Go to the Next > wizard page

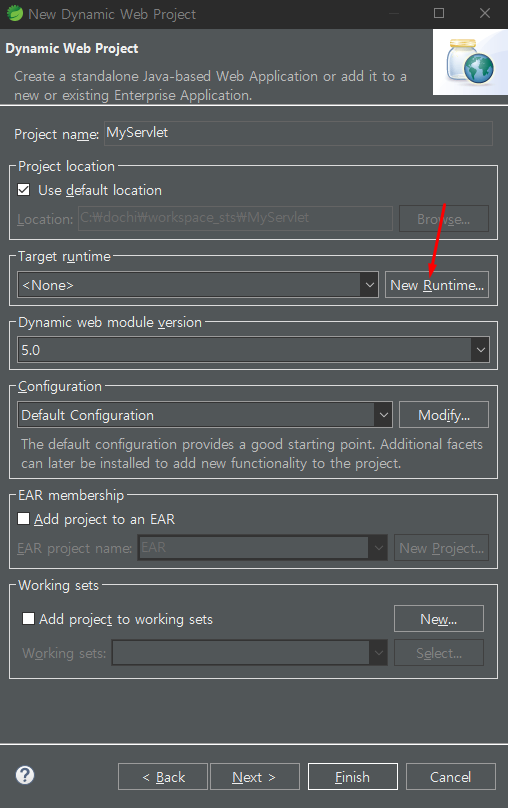click(255, 777)
